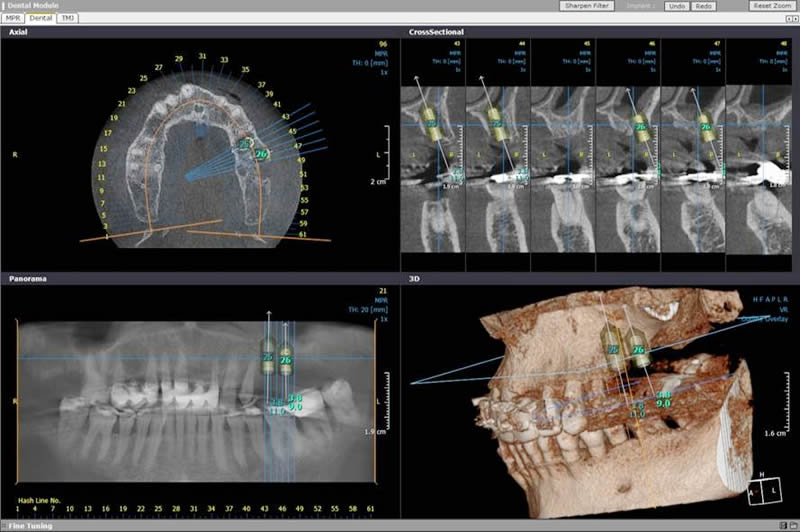
Task: Select implant 26 in the Axial view
Action: point(261,154)
